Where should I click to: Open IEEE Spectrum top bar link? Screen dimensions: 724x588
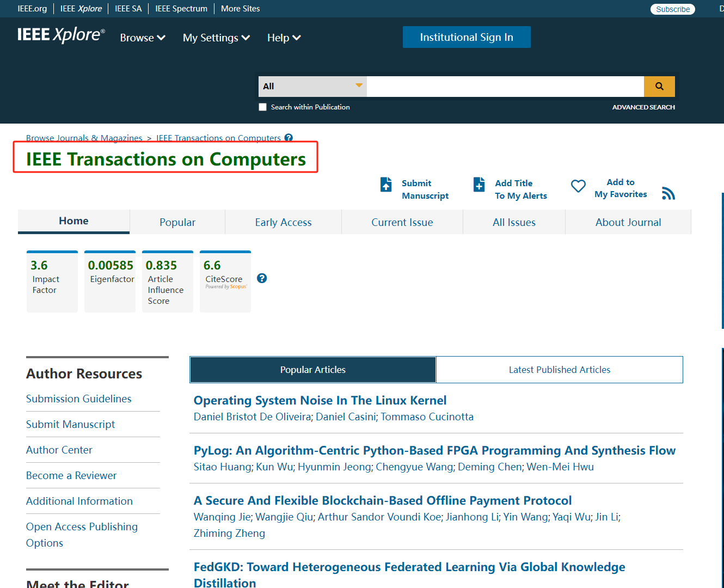181,9
